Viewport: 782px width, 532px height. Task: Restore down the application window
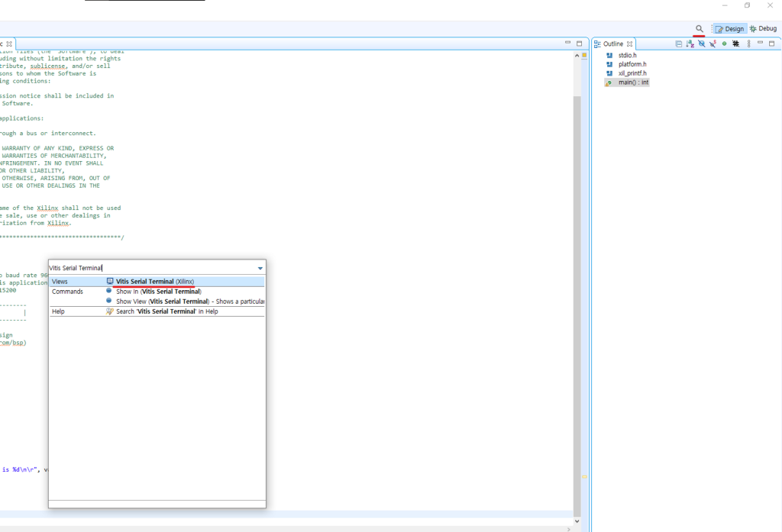pos(747,5)
